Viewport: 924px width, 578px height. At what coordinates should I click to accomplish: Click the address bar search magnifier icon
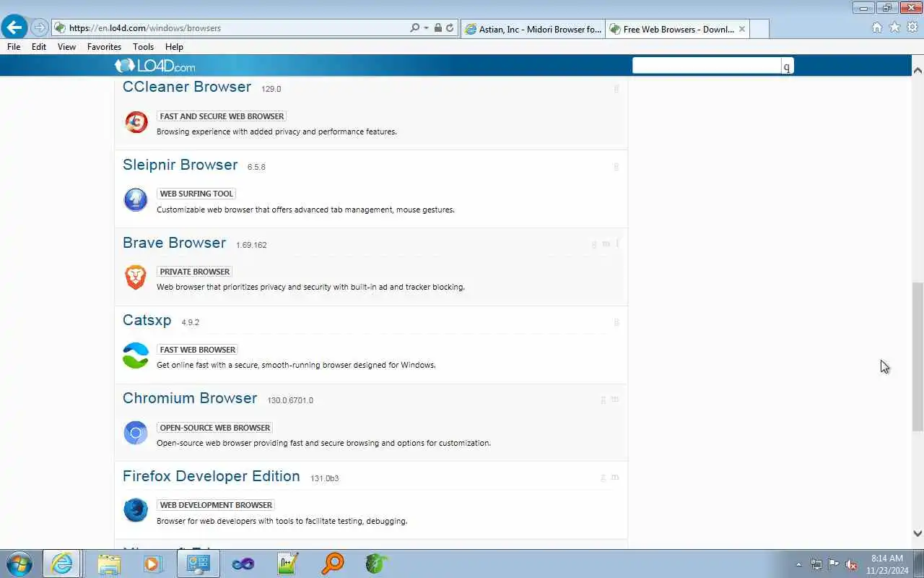coord(414,28)
